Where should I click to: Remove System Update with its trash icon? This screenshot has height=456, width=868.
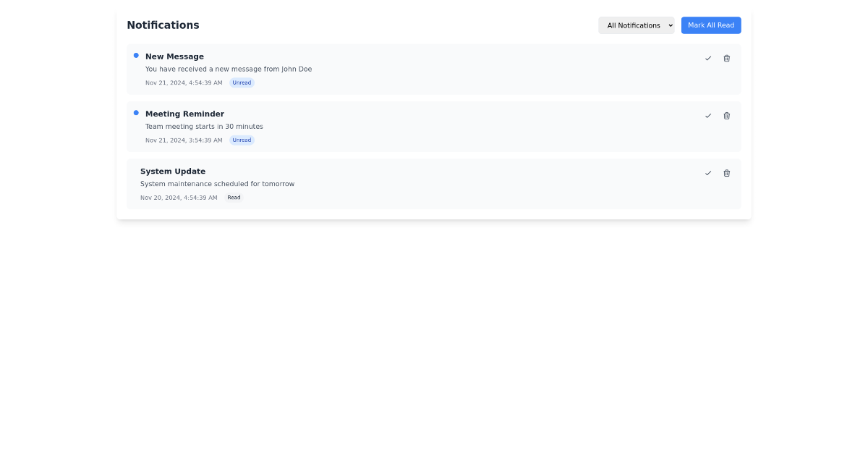(x=726, y=173)
